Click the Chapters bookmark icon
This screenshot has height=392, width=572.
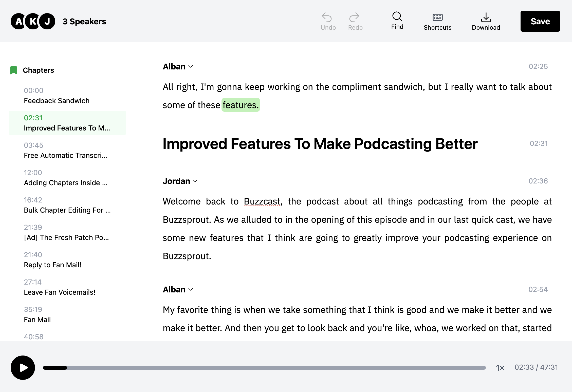point(14,70)
